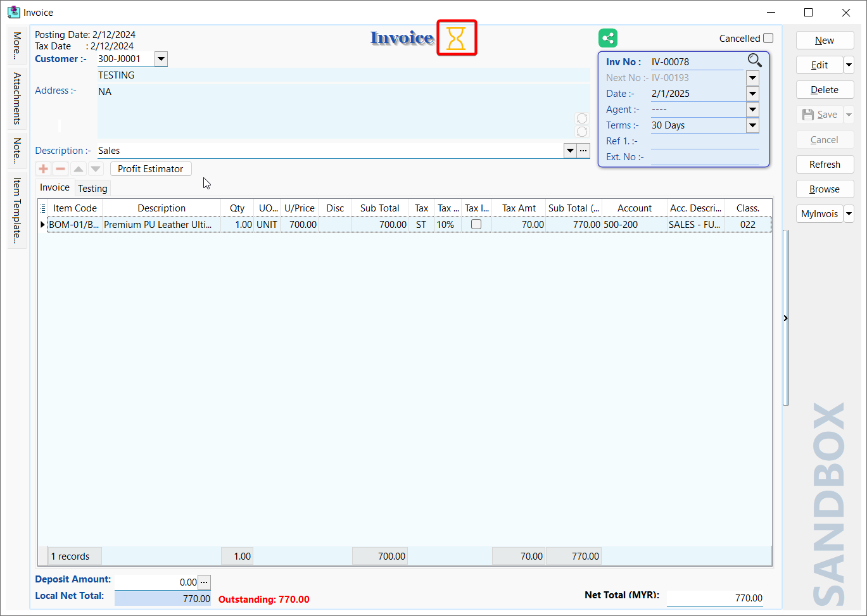867x616 pixels.
Task: Click the Ref 1 input field
Action: (704, 141)
